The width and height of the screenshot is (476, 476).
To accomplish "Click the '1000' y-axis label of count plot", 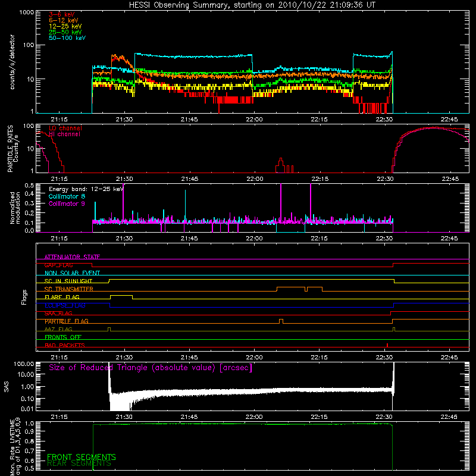I will click(26, 12).
